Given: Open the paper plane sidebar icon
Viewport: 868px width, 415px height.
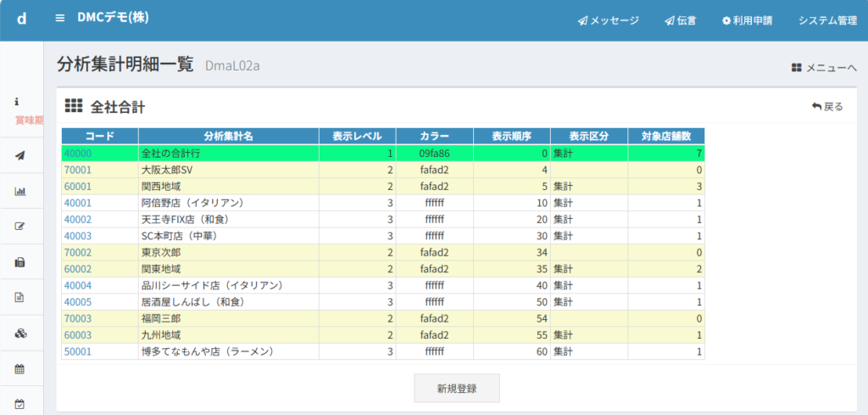Looking at the screenshot, I should coord(21,154).
